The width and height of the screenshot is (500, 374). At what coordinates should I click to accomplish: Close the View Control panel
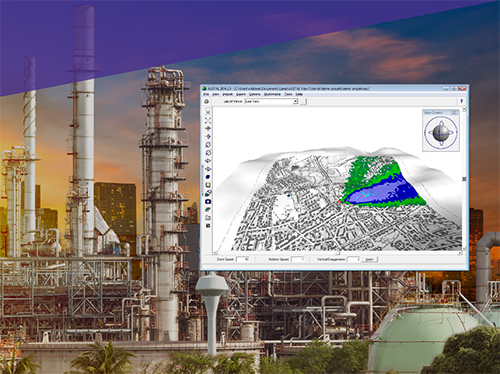pyautogui.click(x=454, y=113)
